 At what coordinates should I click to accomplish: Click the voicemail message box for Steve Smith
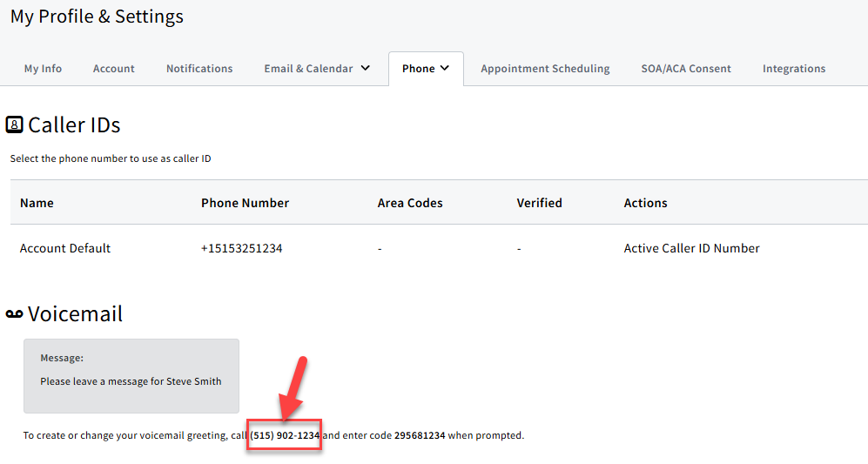pos(131,376)
